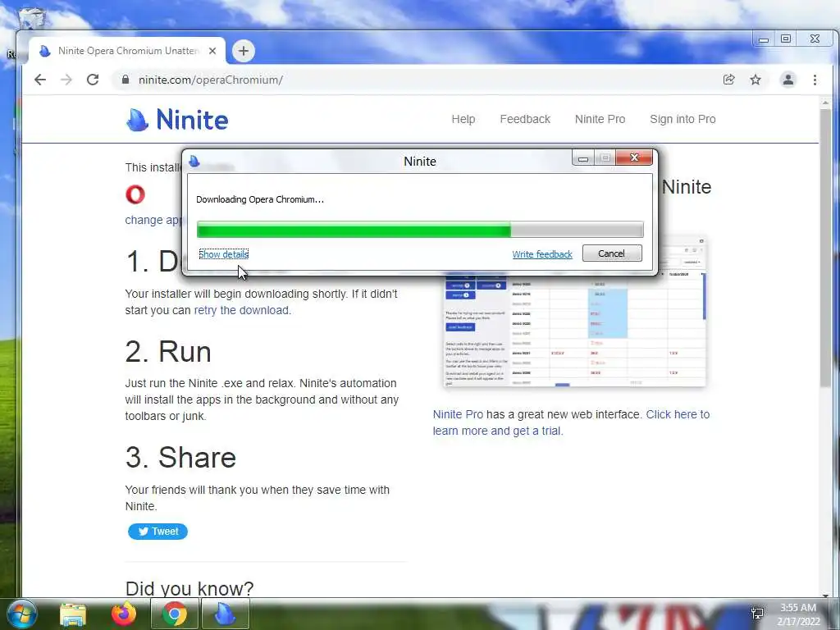Click the change apps link
The height and width of the screenshot is (630, 840).
(154, 220)
